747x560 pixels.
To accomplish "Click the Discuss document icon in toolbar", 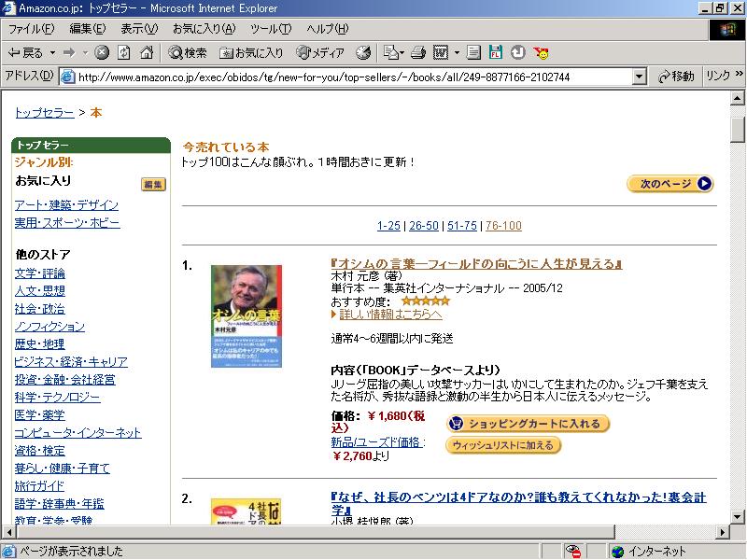I will point(473,52).
